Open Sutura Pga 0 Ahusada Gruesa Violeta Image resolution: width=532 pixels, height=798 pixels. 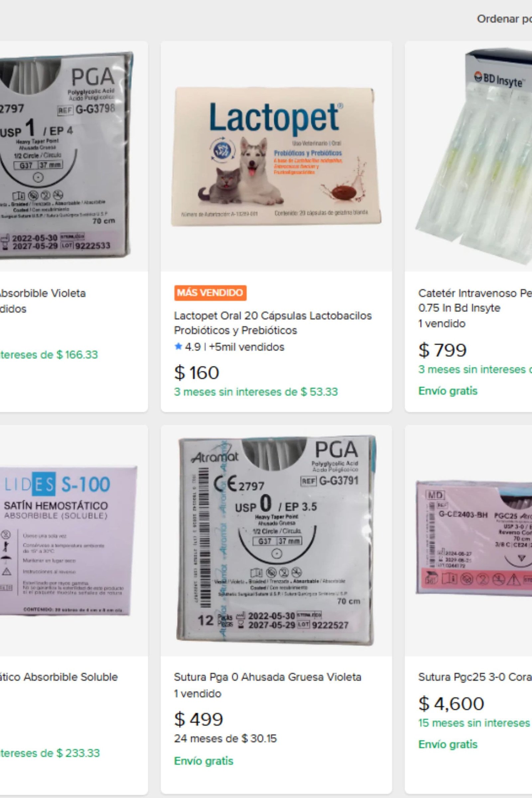click(267, 677)
